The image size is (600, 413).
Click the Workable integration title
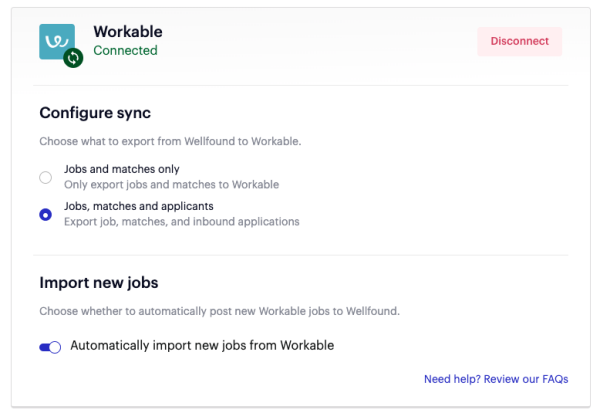(x=128, y=31)
